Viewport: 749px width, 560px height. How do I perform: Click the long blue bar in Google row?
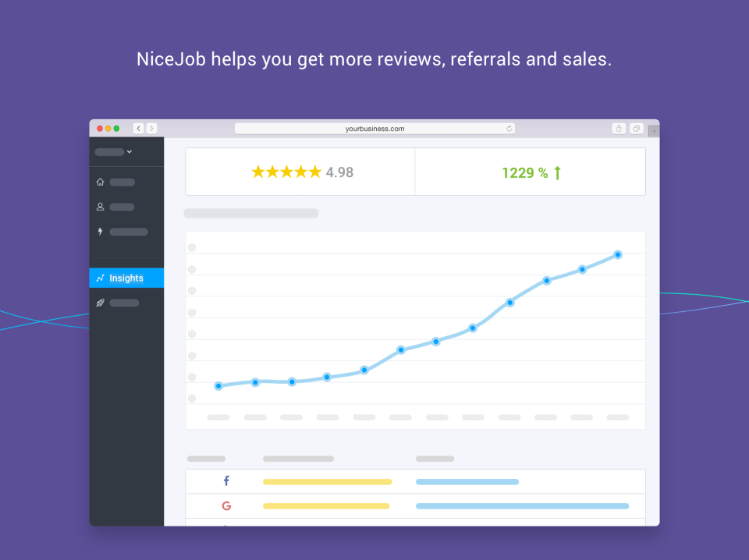coord(523,506)
